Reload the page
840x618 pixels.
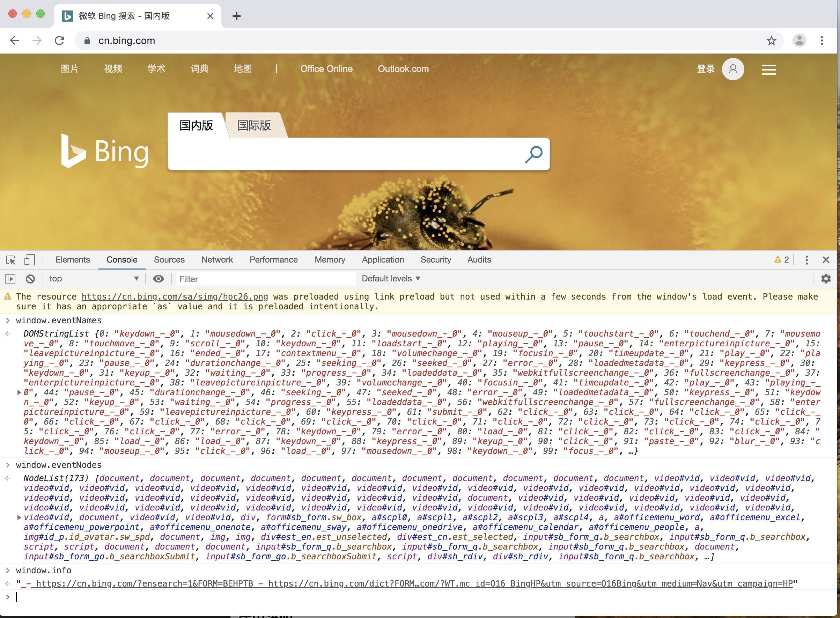pyautogui.click(x=59, y=41)
